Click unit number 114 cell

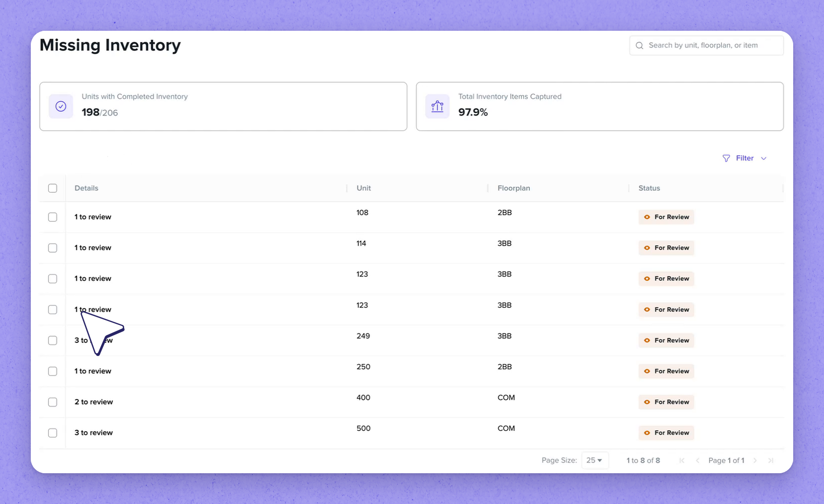[x=361, y=243]
